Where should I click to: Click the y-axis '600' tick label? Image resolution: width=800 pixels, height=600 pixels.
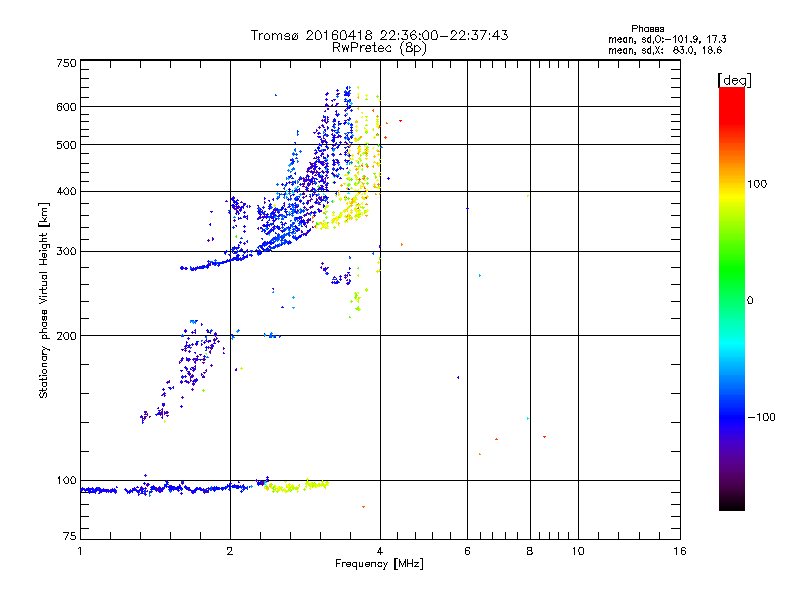tap(67, 107)
